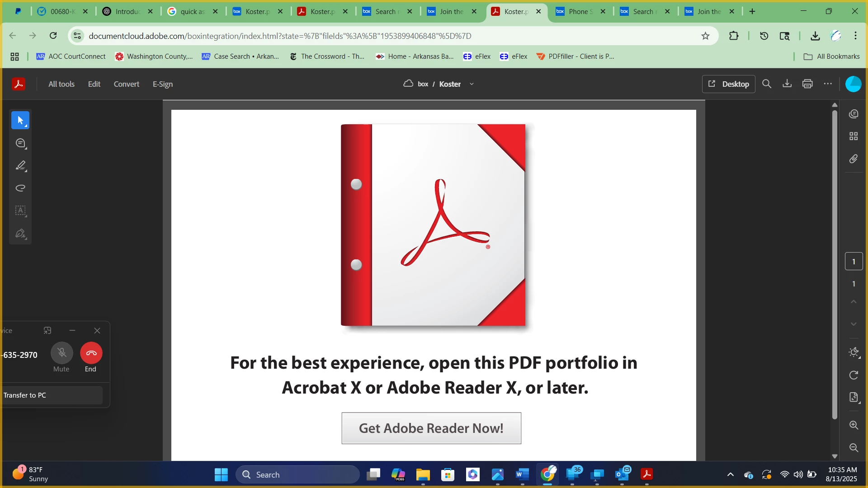Open the attachments paperclip panel
Viewport: 868px width, 488px height.
click(854, 159)
